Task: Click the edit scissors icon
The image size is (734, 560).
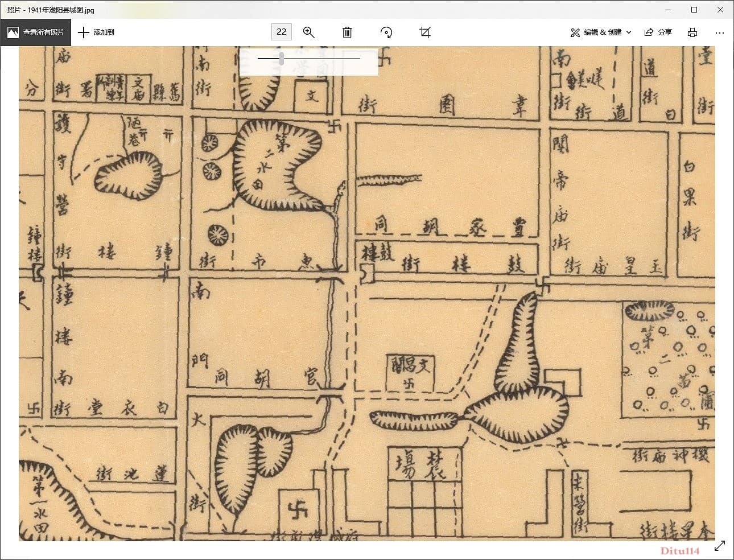Action: pyautogui.click(x=575, y=32)
